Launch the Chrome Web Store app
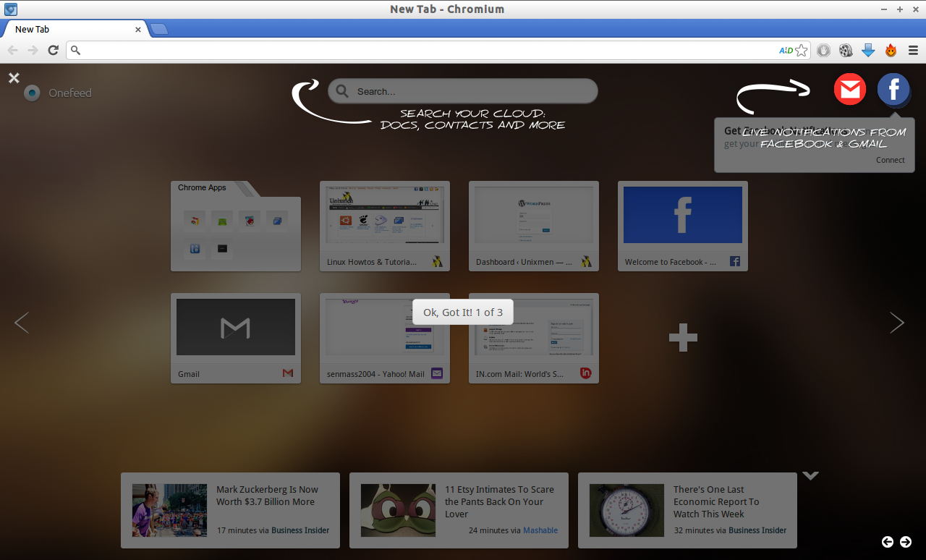Viewport: 926px width, 560px height. (195, 221)
